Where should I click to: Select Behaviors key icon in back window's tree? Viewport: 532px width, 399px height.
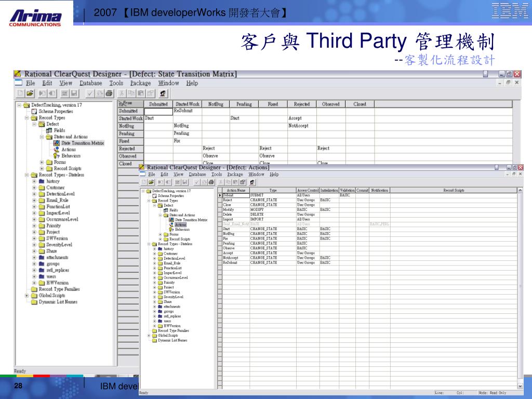point(56,156)
